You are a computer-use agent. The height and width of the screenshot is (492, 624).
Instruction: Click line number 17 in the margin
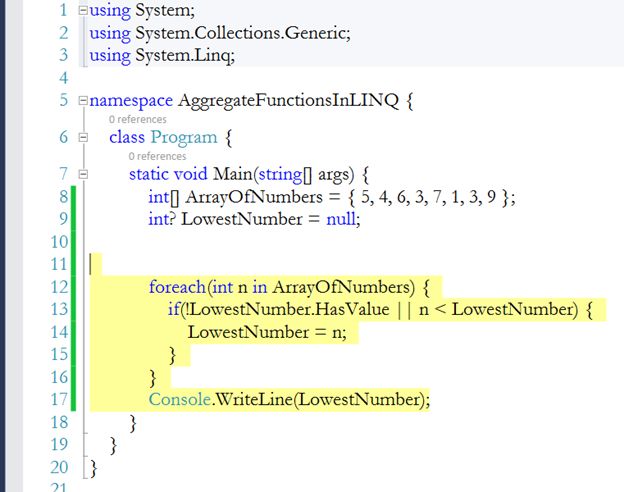[x=60, y=400]
